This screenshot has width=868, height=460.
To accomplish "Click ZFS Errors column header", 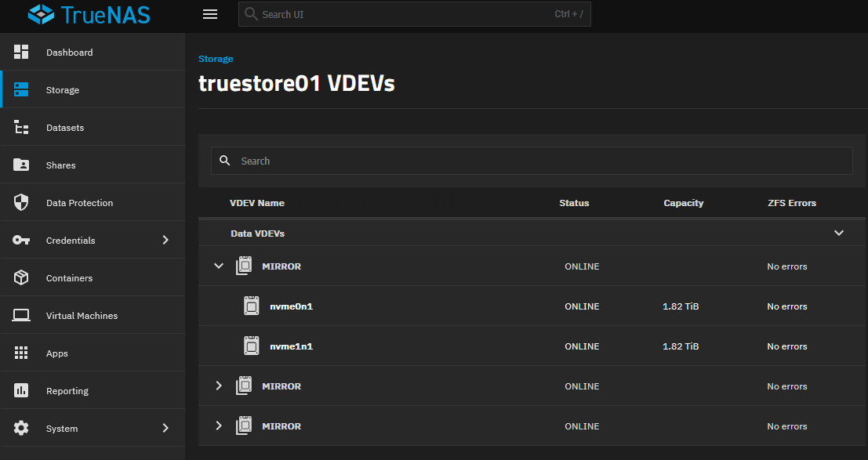I will 792,203.
